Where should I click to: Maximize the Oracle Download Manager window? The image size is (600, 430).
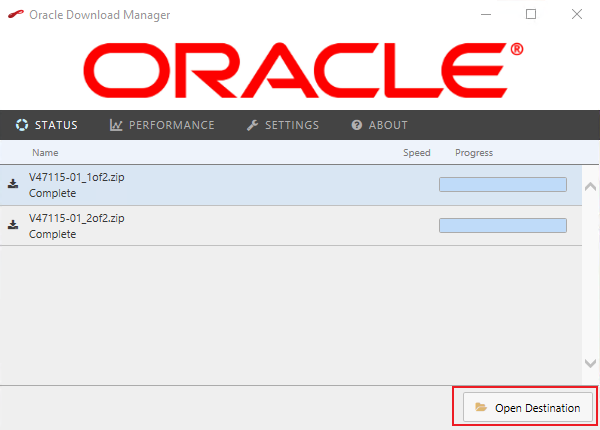(531, 15)
